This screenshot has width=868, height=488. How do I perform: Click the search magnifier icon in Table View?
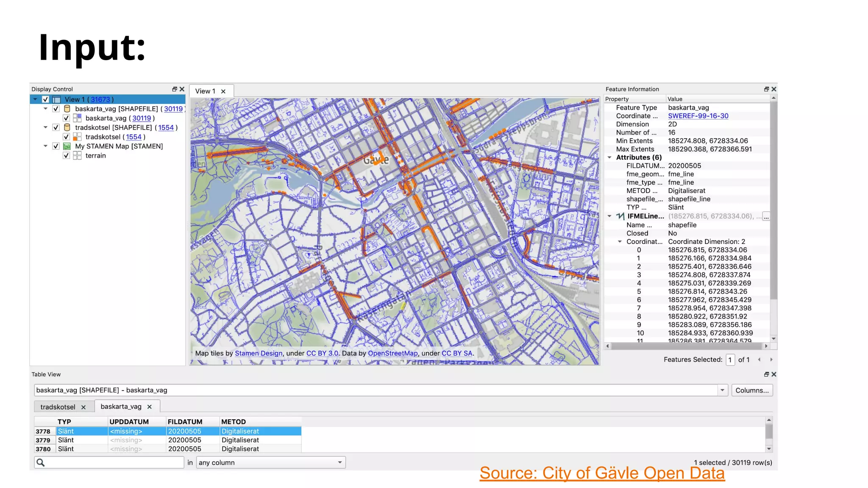41,462
